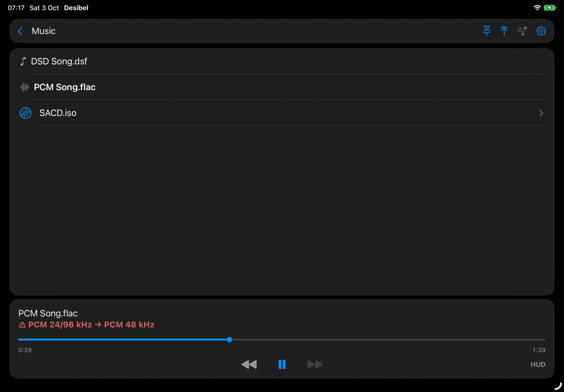The height and width of the screenshot is (392, 564).
Task: Expand SACD.iso using its right chevron
Action: coord(541,113)
